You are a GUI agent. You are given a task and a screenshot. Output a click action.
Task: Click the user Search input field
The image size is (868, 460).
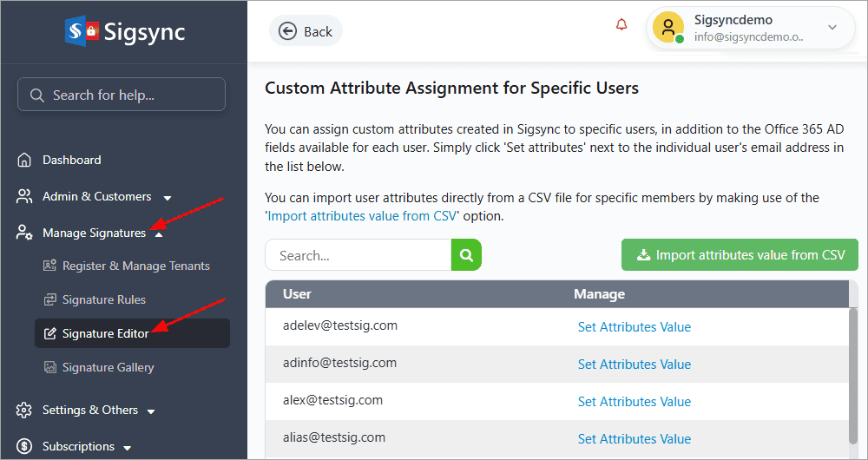(x=358, y=255)
